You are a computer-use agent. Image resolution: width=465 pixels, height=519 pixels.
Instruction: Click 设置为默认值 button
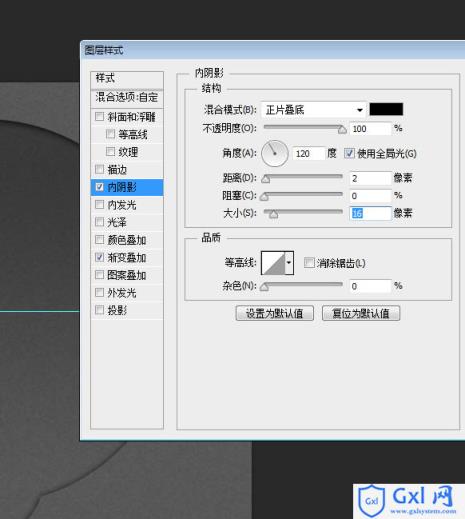[275, 313]
